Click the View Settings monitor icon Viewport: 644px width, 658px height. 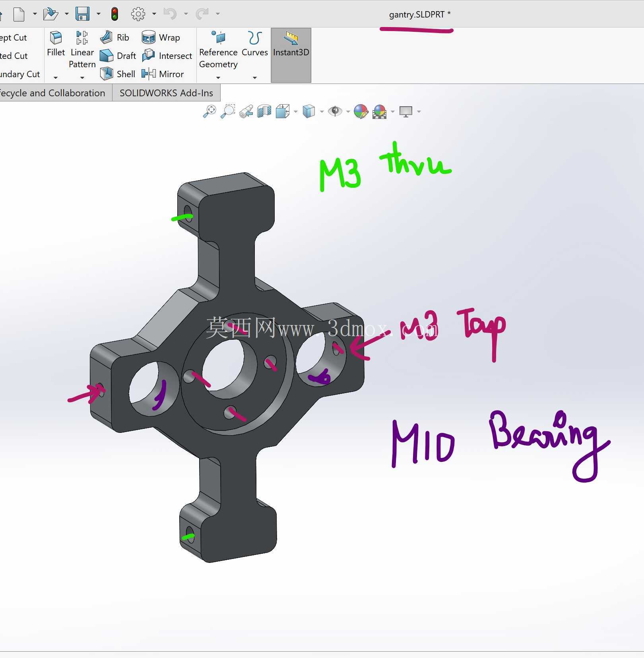[406, 111]
